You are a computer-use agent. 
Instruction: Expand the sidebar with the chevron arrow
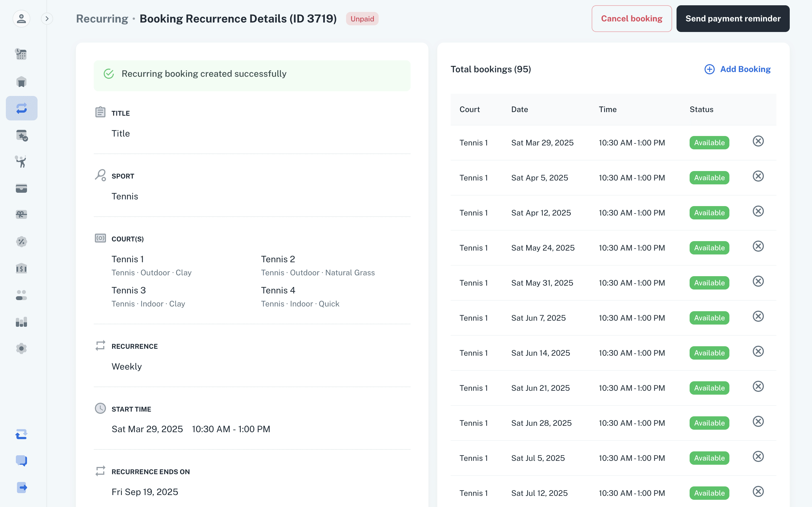point(47,18)
